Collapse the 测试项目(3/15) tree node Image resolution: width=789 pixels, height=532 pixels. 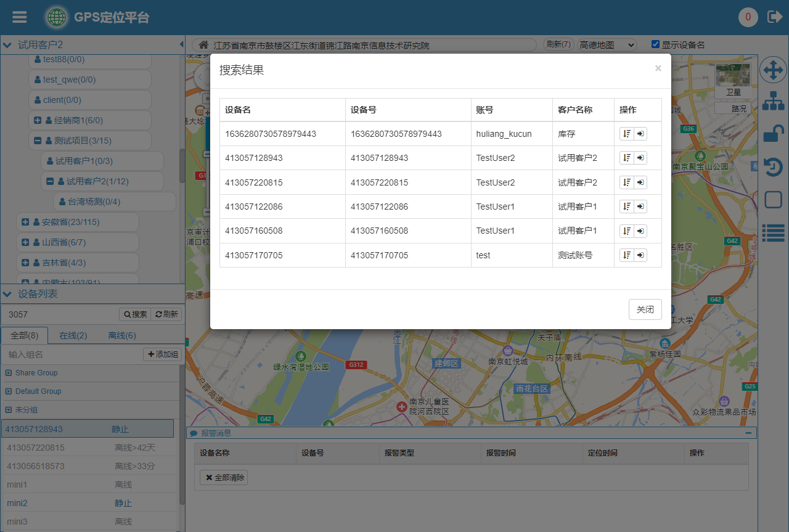(38, 141)
